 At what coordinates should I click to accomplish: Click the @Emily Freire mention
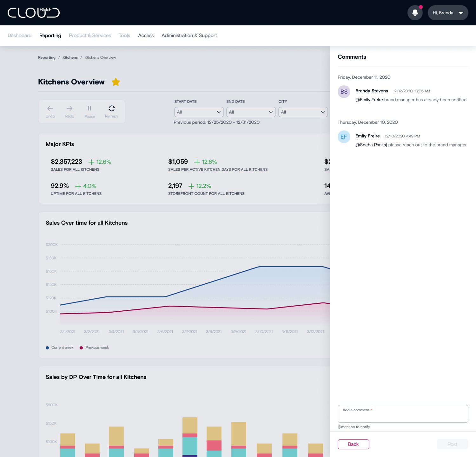369,100
